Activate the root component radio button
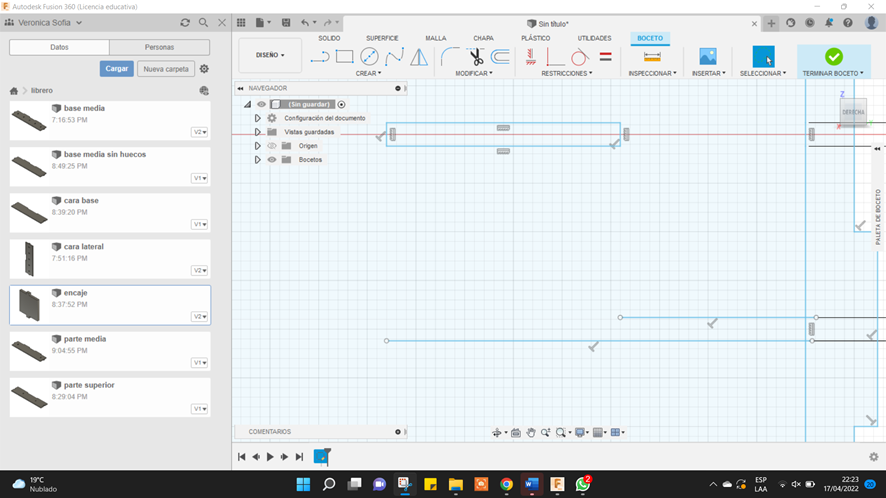The image size is (886, 498). tap(341, 104)
